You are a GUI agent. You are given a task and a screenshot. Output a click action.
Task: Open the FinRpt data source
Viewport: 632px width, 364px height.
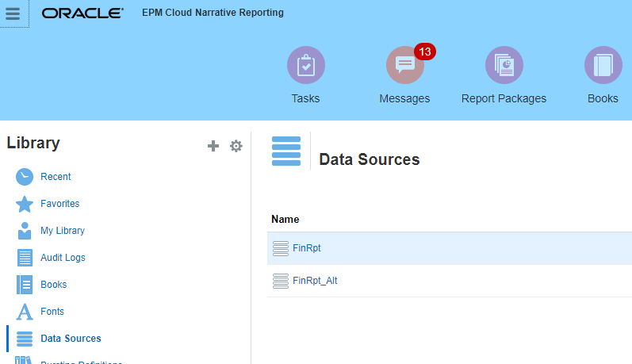[x=306, y=248]
